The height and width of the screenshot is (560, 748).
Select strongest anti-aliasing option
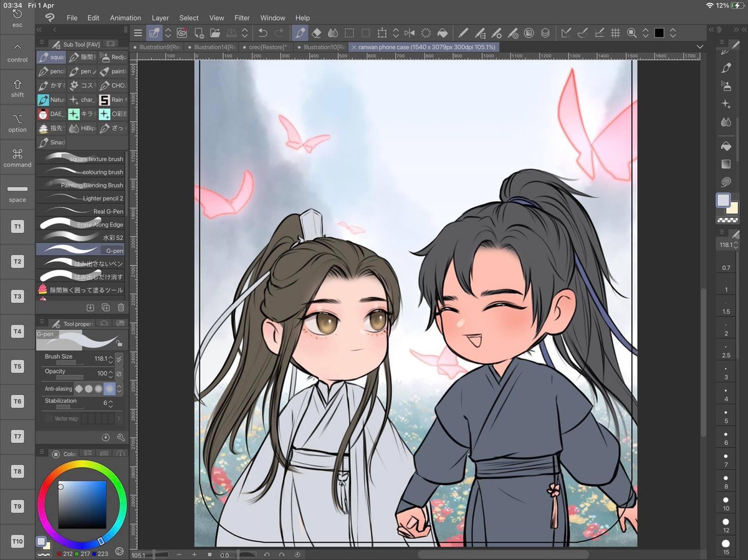point(110,388)
